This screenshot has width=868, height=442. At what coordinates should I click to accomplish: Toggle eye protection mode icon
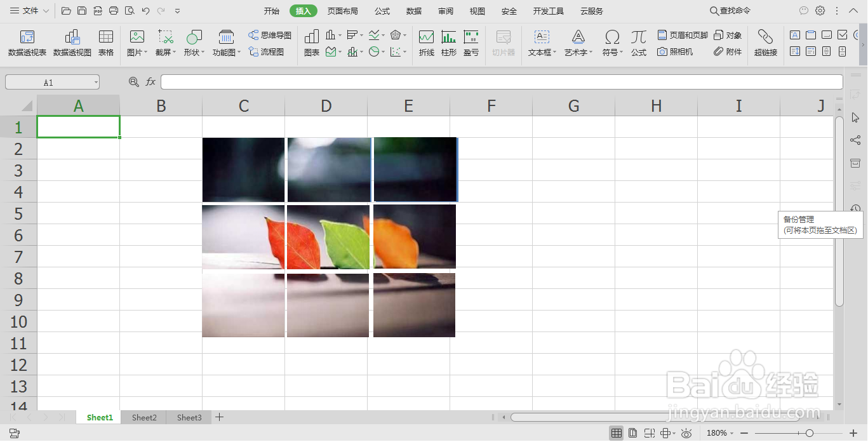686,433
